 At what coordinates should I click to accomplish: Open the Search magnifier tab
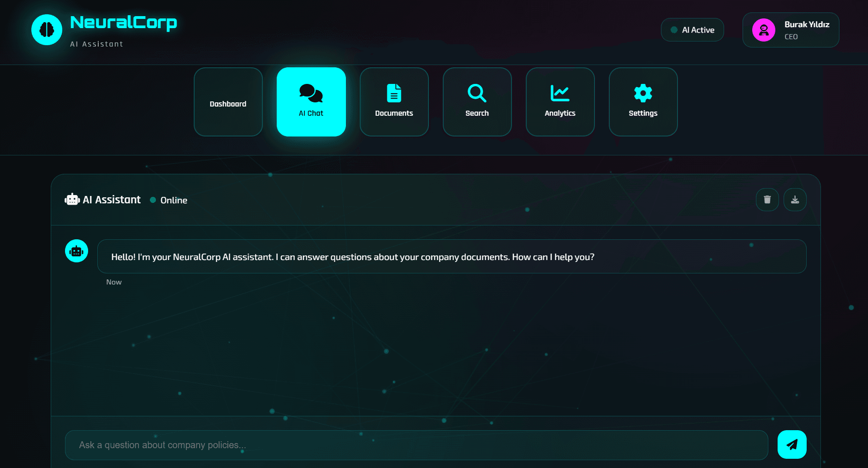click(477, 102)
